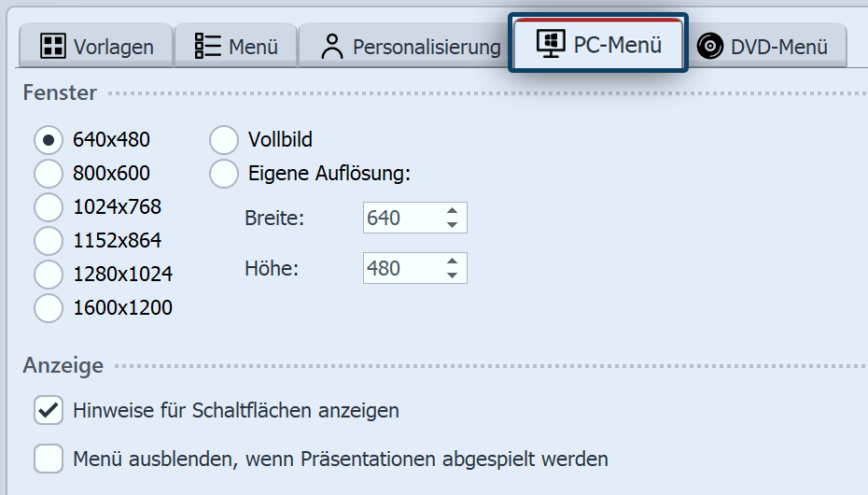This screenshot has width=868, height=495.
Task: Switch to the Vorlagen tab
Action: coord(97,46)
